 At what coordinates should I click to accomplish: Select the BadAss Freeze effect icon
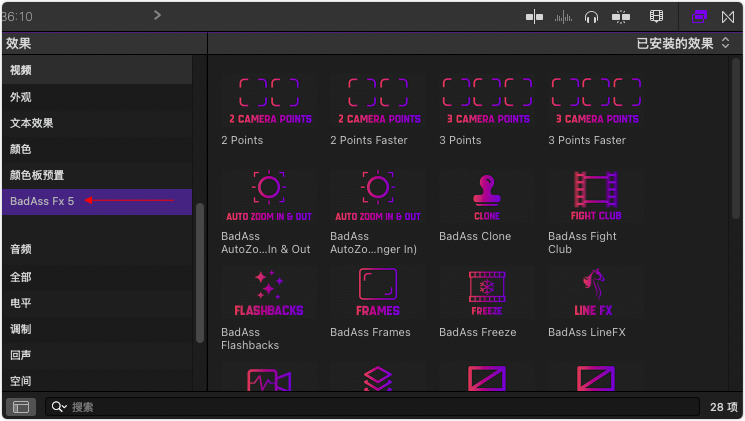point(487,292)
